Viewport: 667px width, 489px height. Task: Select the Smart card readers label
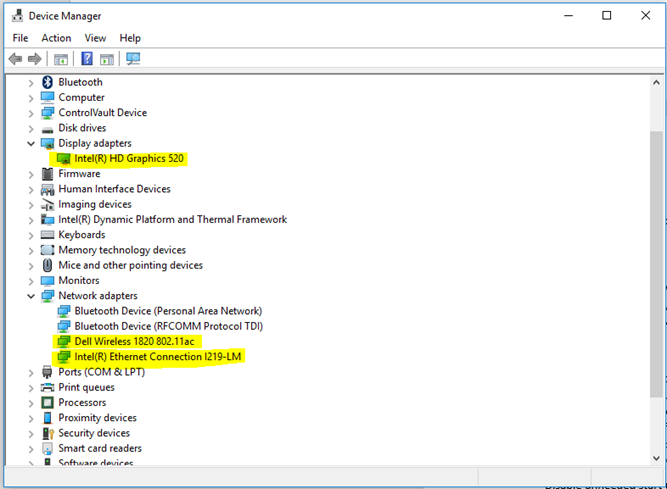point(100,448)
